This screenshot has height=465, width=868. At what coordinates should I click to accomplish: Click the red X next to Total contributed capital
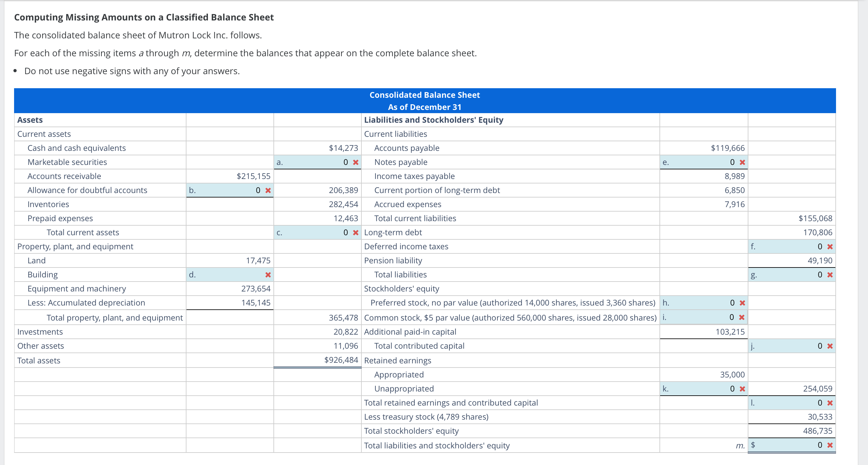click(830, 345)
